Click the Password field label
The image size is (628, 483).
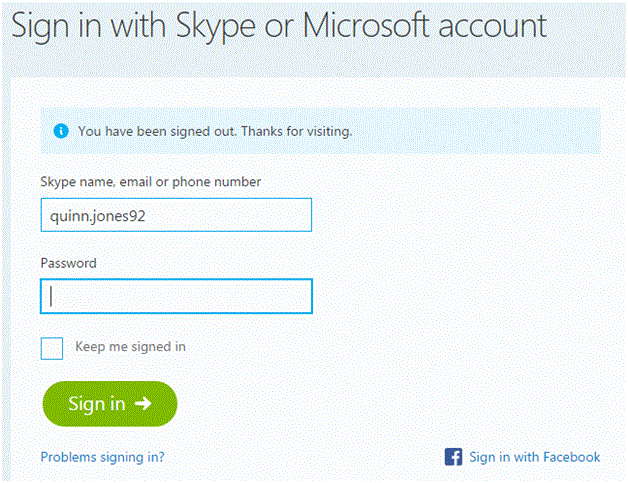[x=68, y=263]
